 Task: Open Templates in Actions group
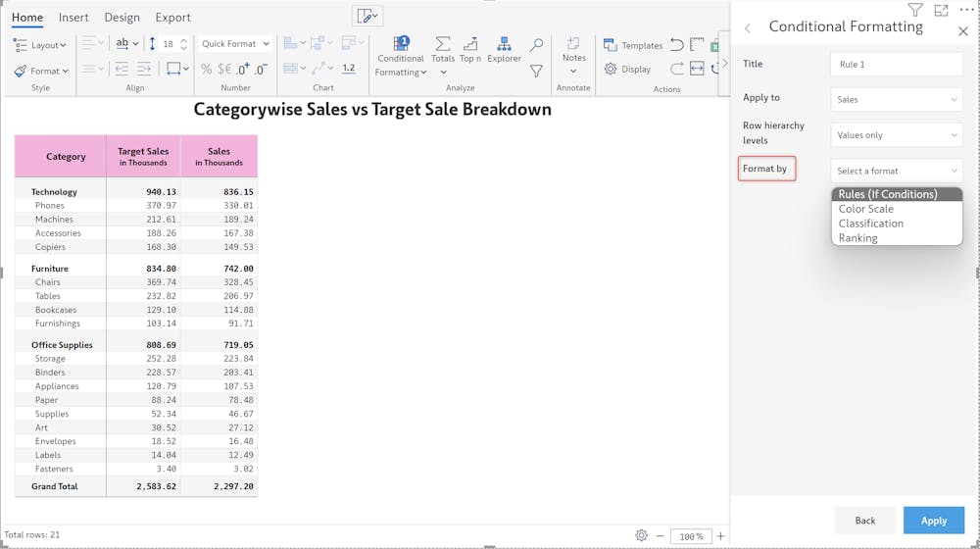tap(632, 45)
